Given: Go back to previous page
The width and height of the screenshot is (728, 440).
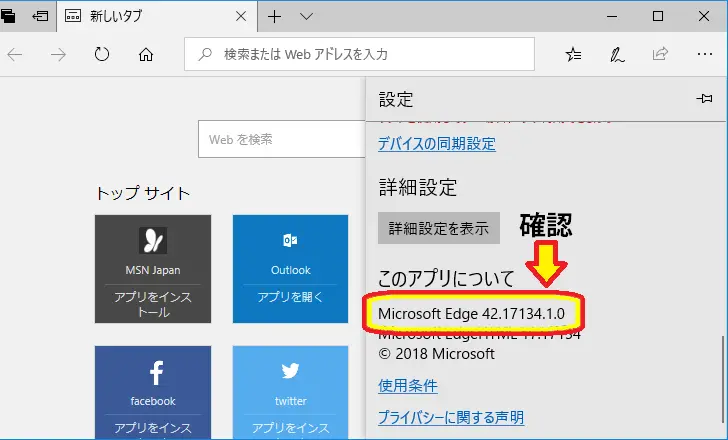Looking at the screenshot, I should click(15, 55).
